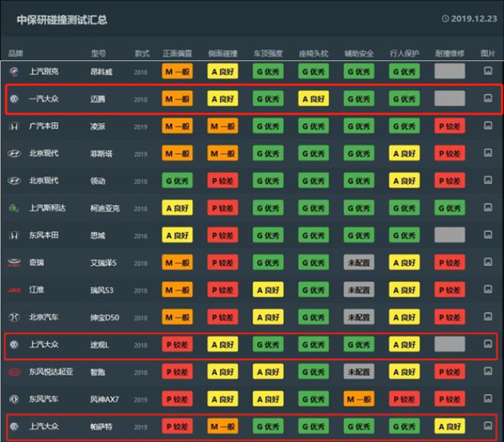Click the date 2019.12.23
This screenshot has width=504, height=442.
tap(474, 19)
